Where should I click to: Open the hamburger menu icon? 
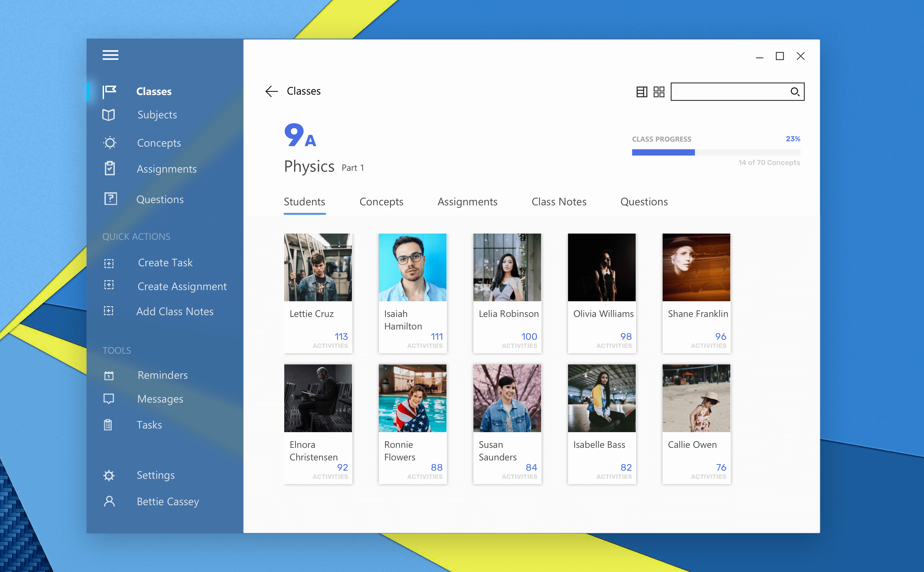[x=110, y=55]
